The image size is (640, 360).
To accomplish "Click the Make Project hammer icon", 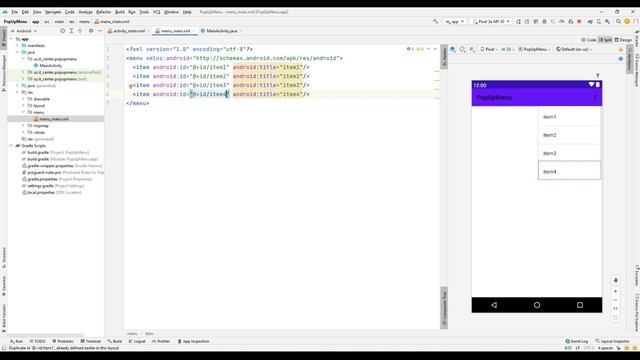I will click(x=436, y=21).
